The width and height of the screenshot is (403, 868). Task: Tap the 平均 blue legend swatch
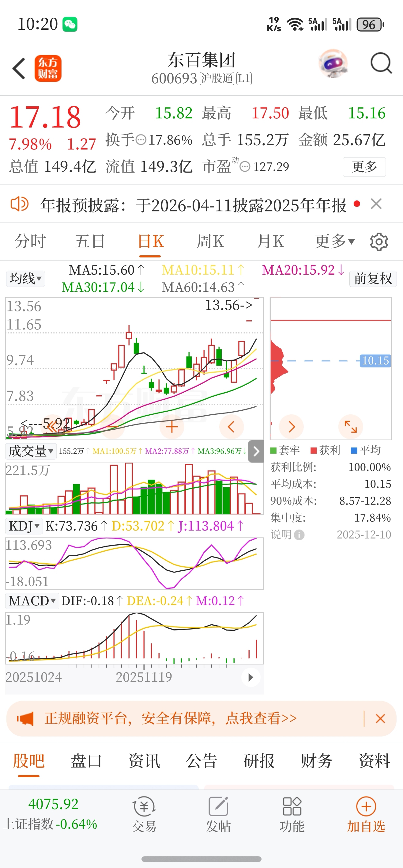(x=354, y=451)
